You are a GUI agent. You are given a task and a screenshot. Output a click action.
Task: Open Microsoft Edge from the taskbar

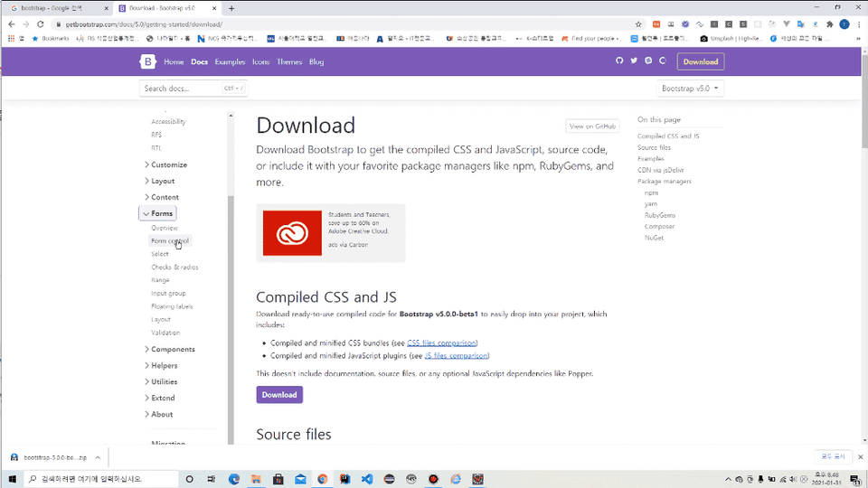(233, 479)
